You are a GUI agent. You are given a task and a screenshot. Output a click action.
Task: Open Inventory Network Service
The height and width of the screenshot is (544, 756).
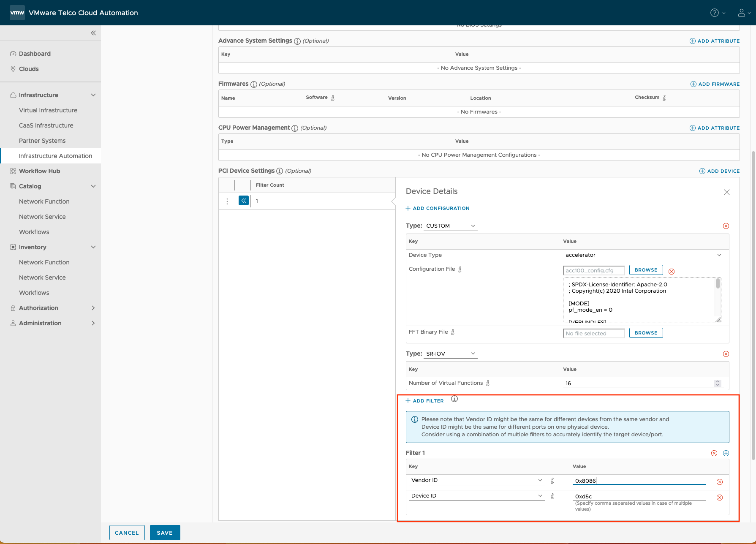tap(42, 277)
